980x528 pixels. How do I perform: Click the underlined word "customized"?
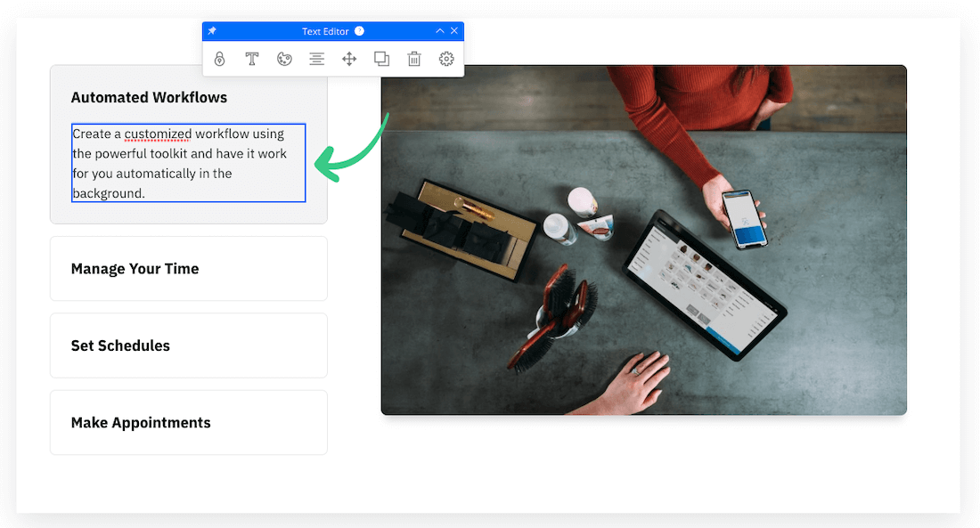point(158,134)
